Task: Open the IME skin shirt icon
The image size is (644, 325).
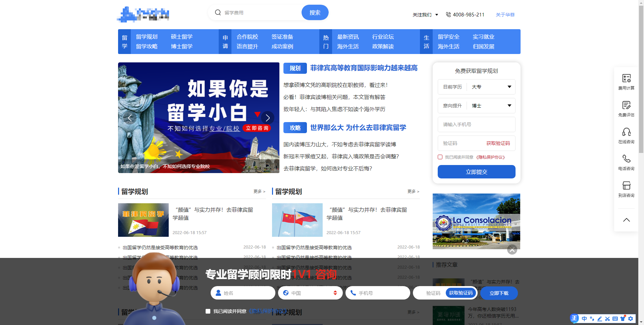Action: coord(623,318)
